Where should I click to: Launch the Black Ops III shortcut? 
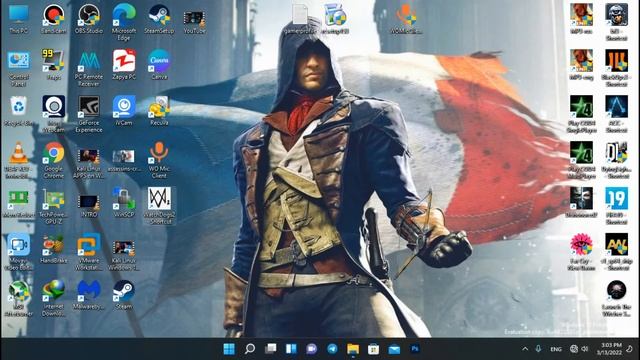point(616,68)
